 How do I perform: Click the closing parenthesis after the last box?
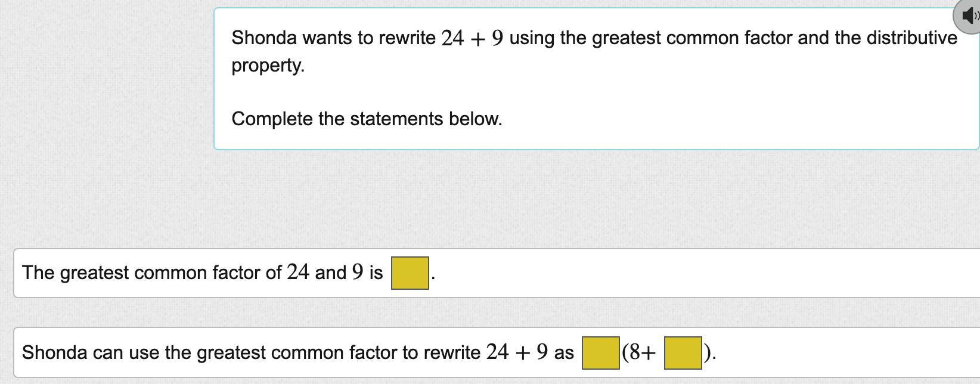pyautogui.click(x=708, y=353)
